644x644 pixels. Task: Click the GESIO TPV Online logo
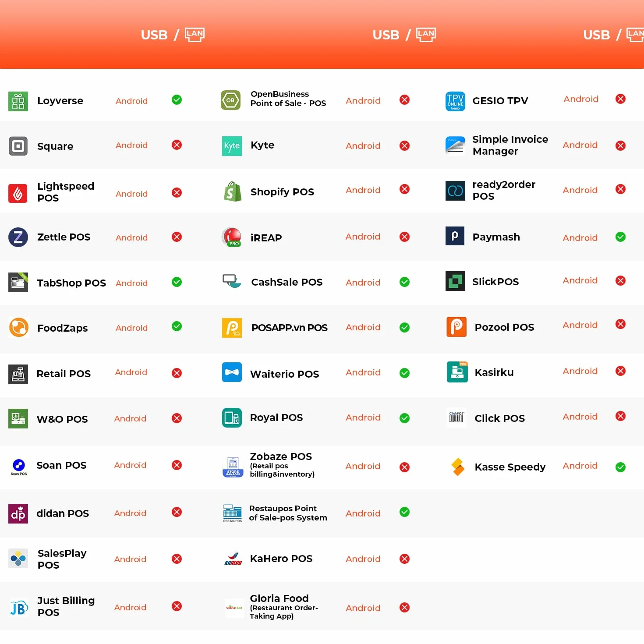tap(455, 101)
